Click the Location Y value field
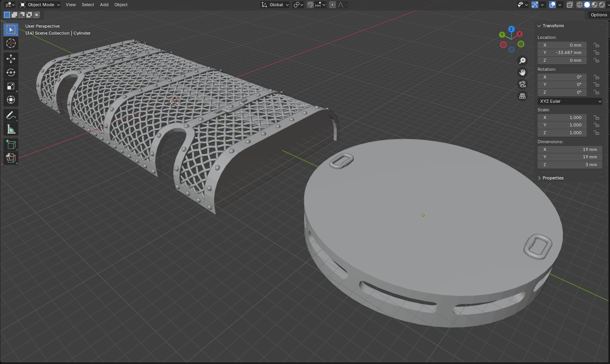The image size is (610, 364). click(562, 53)
